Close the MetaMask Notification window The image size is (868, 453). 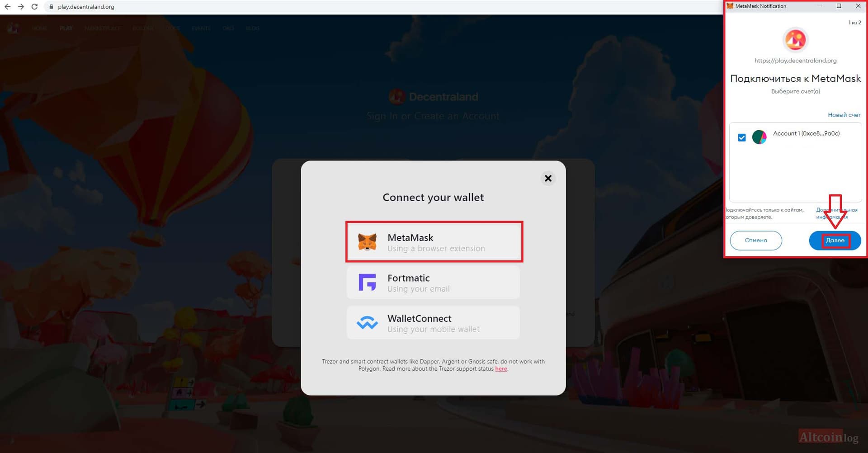point(858,6)
